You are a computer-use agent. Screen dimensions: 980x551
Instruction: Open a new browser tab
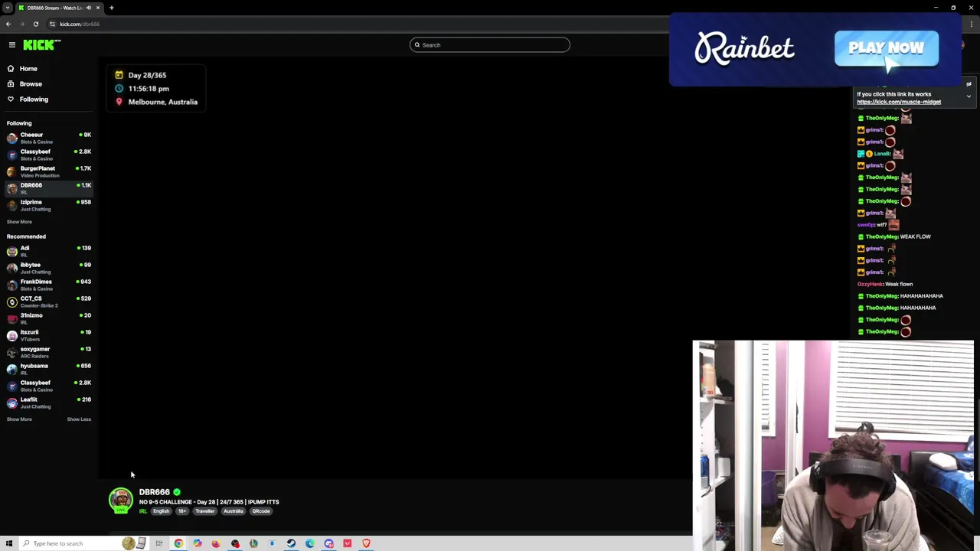[x=112, y=8]
